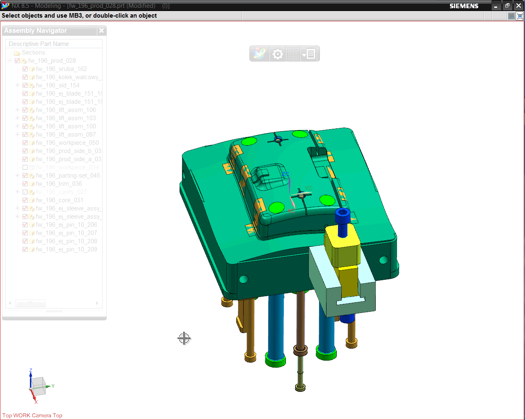
Task: Collapse the fw_196_prod_028 root node
Action: coord(10,61)
